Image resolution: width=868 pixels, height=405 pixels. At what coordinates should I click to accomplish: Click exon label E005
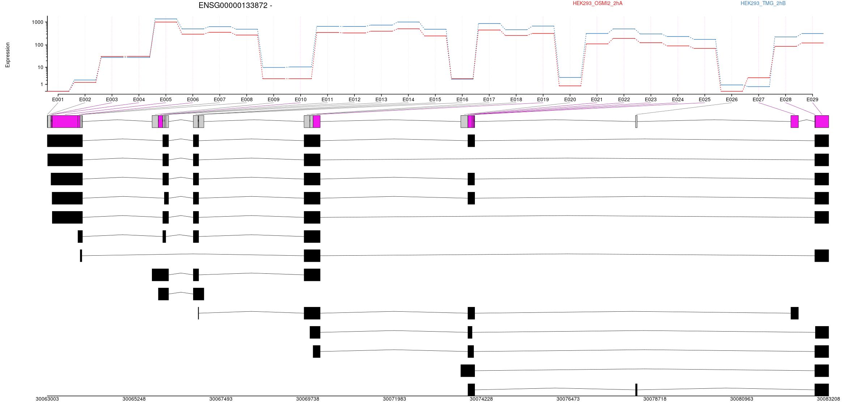pos(166,99)
